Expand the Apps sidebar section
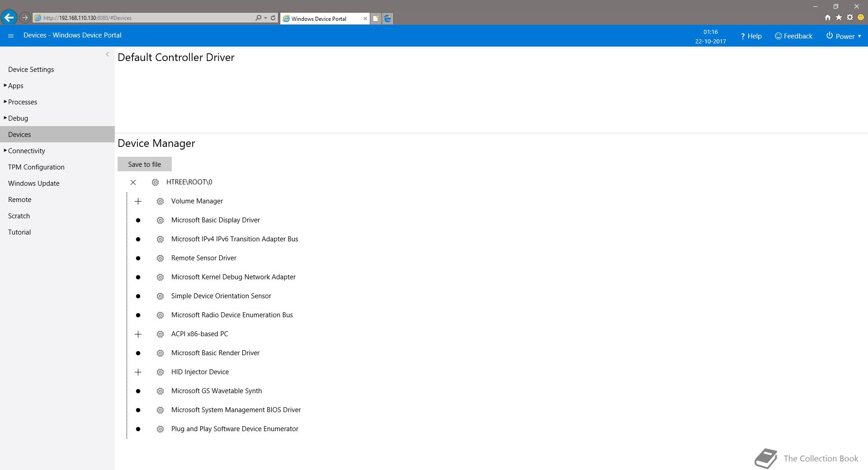The image size is (868, 470). click(5, 85)
